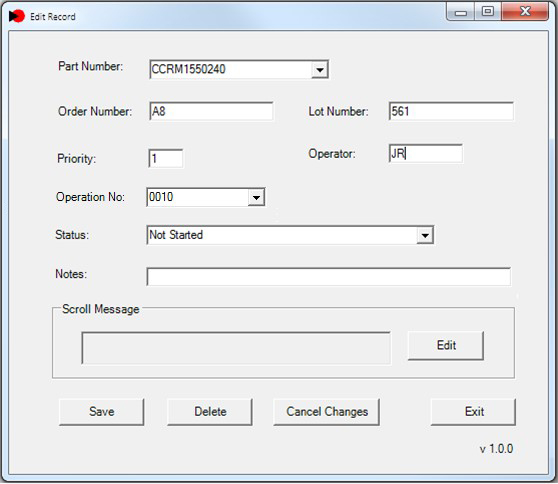
Task: Click the Scroll Message group title
Action: click(100, 309)
